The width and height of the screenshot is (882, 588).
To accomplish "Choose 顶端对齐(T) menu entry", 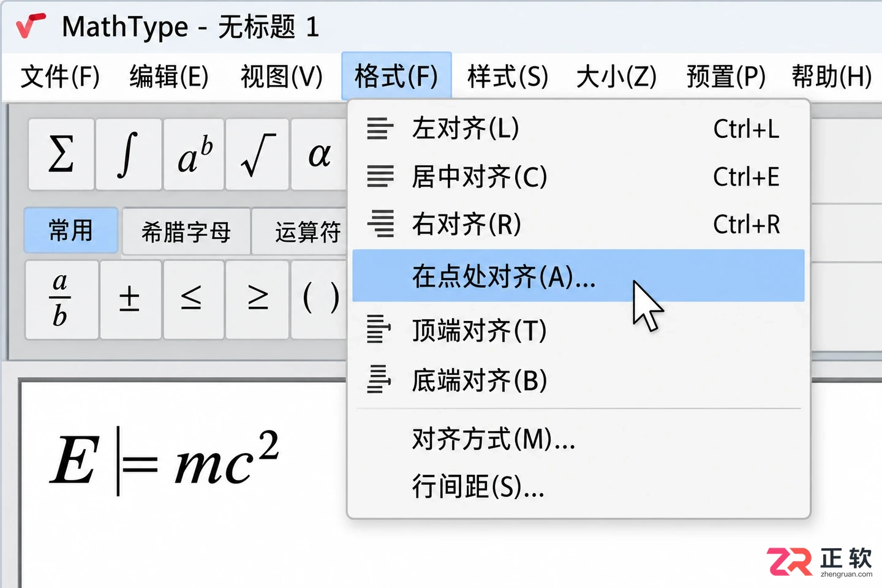I will (x=578, y=331).
